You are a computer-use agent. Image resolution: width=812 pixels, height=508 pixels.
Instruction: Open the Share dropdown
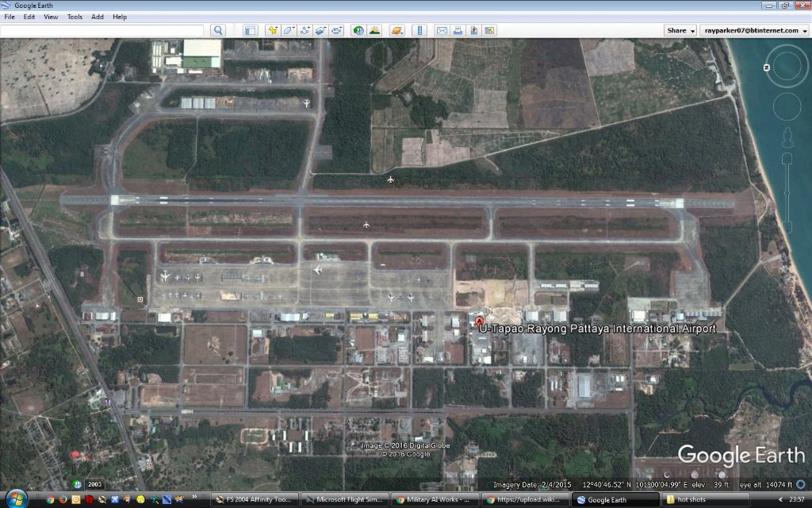point(680,30)
